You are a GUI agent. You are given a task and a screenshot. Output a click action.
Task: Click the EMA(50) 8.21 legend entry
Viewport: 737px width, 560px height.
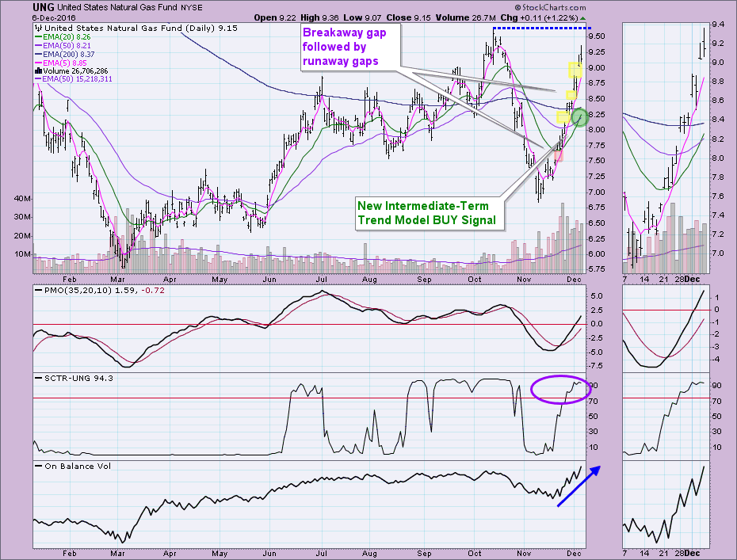click(x=63, y=46)
